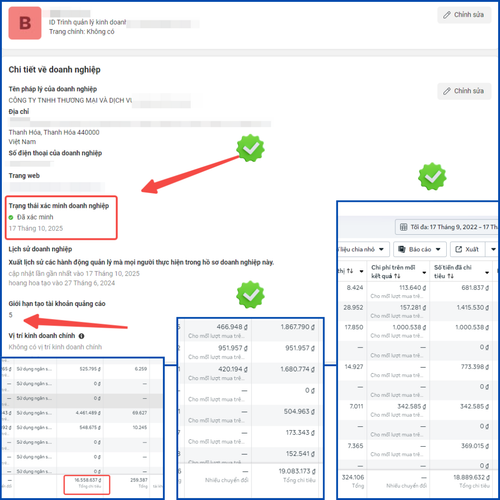500x500 pixels.
Task: Click cell 113.640 đ in right table
Action: 413,288
